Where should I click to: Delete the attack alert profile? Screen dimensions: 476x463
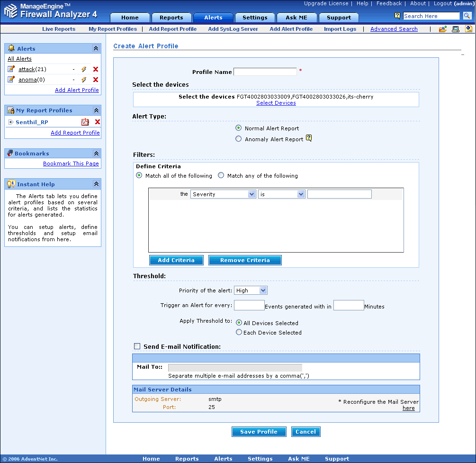(96, 69)
